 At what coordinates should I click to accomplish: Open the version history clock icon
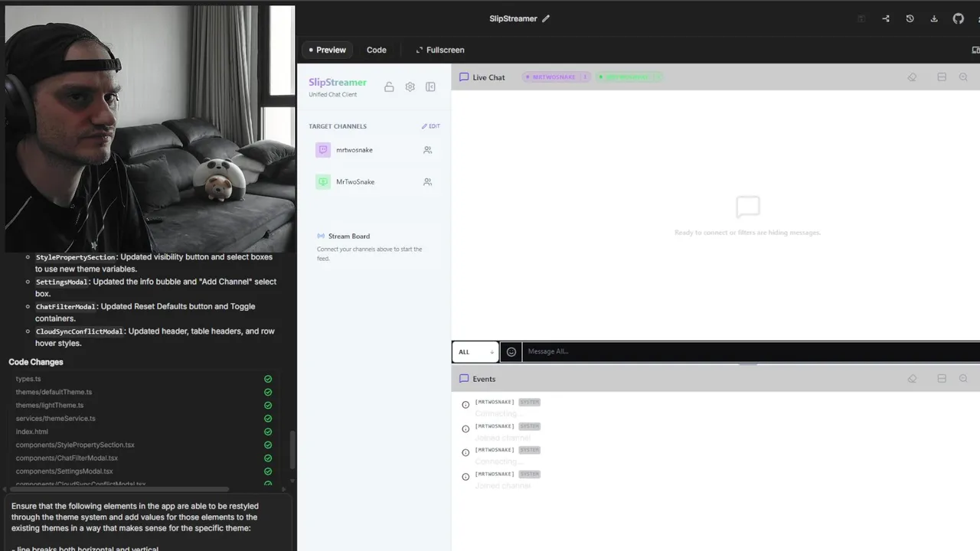(910, 18)
